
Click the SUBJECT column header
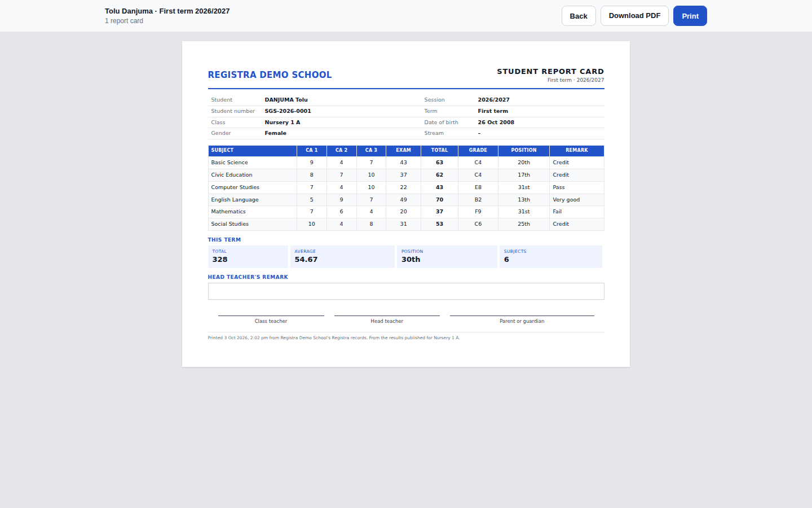[x=253, y=151]
